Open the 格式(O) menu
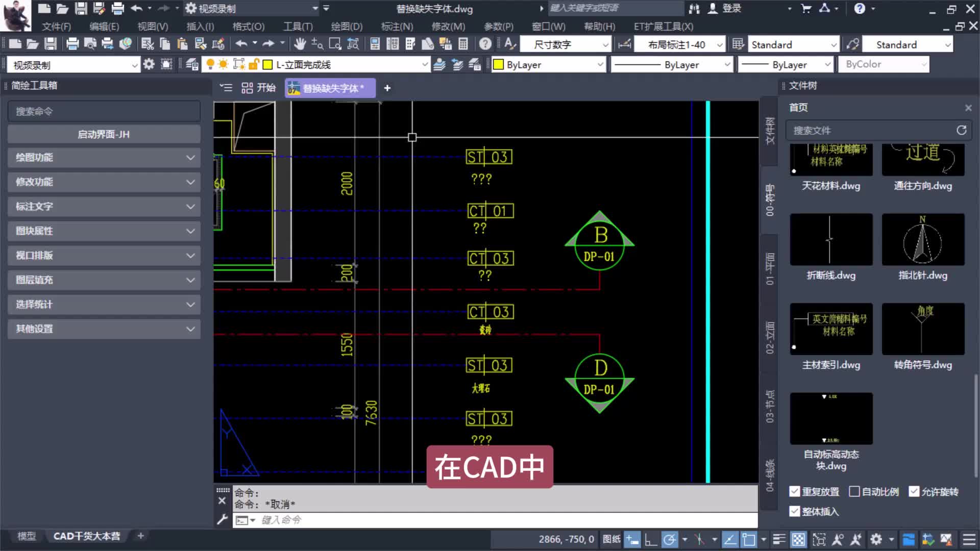The image size is (980, 551). click(x=248, y=27)
